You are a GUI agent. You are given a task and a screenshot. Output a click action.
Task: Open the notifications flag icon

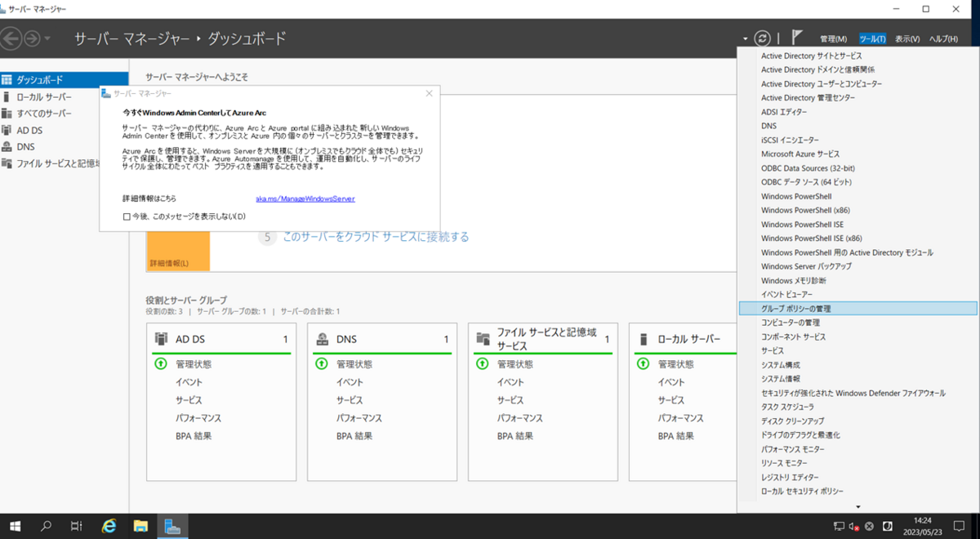click(797, 38)
